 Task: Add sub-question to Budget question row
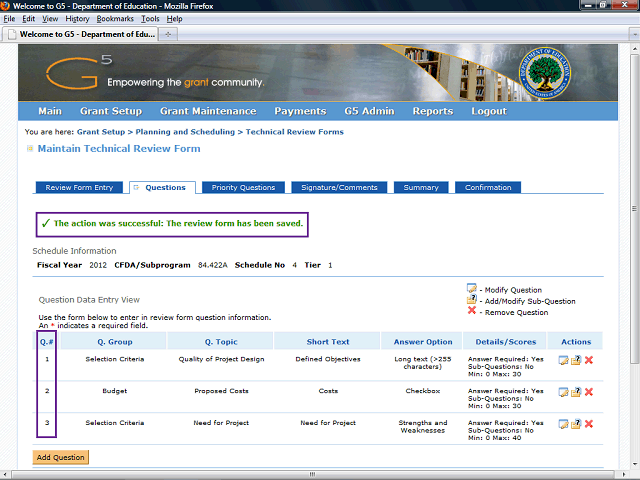tap(576, 392)
